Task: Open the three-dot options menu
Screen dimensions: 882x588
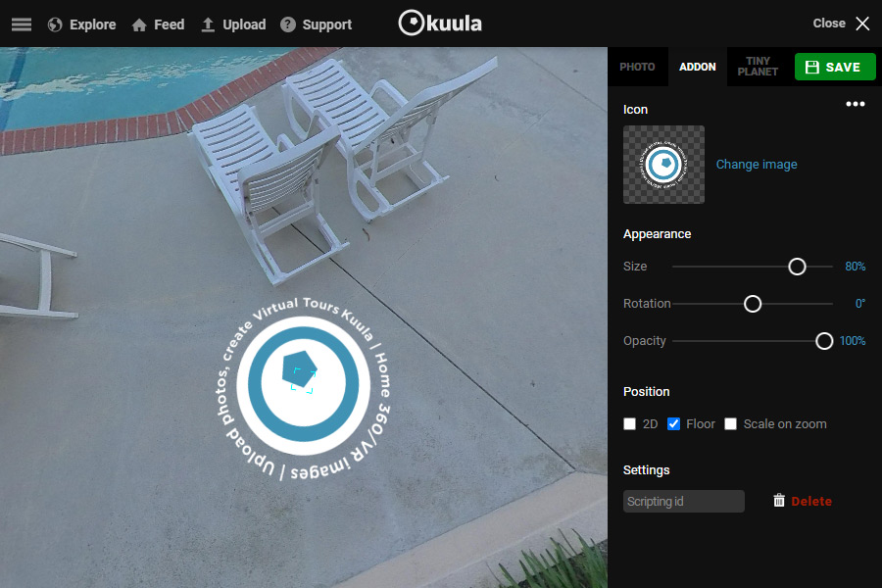Action: (x=855, y=104)
